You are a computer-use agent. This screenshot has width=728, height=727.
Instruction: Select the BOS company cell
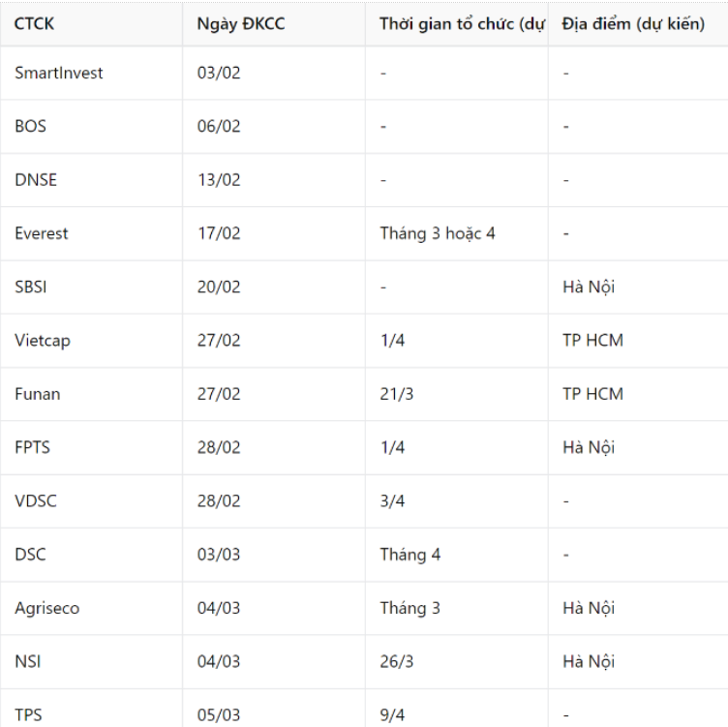91,126
